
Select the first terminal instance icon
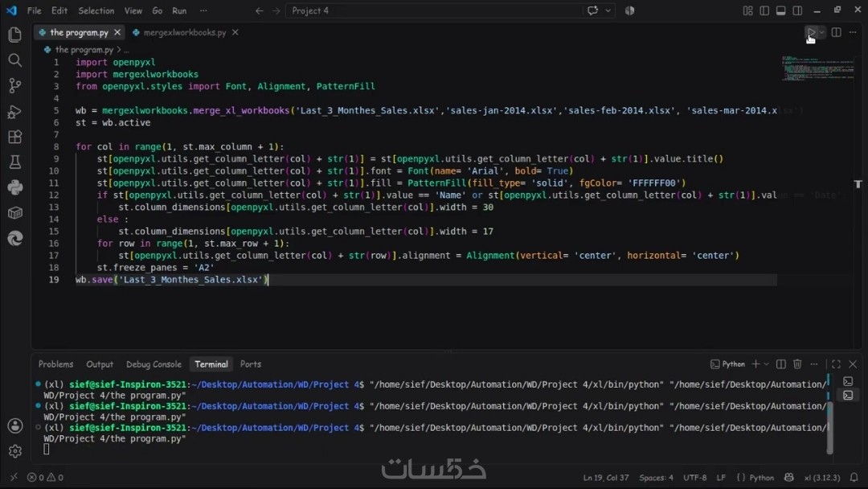point(848,381)
